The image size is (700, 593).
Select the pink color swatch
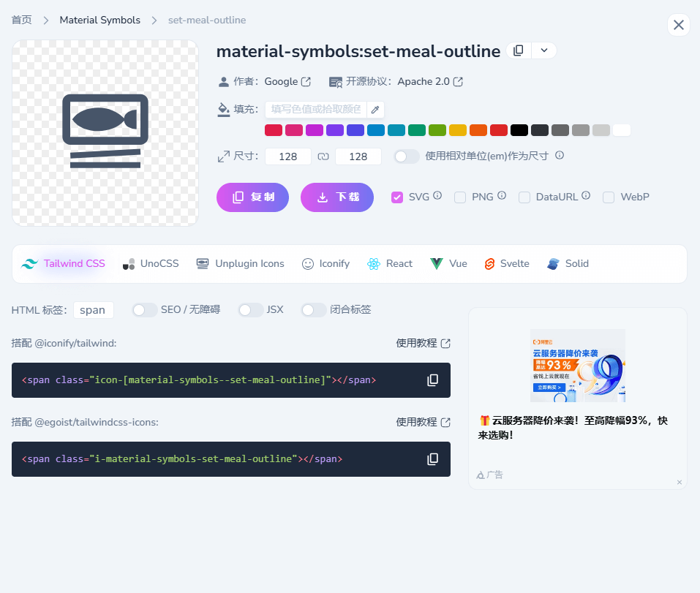294,130
